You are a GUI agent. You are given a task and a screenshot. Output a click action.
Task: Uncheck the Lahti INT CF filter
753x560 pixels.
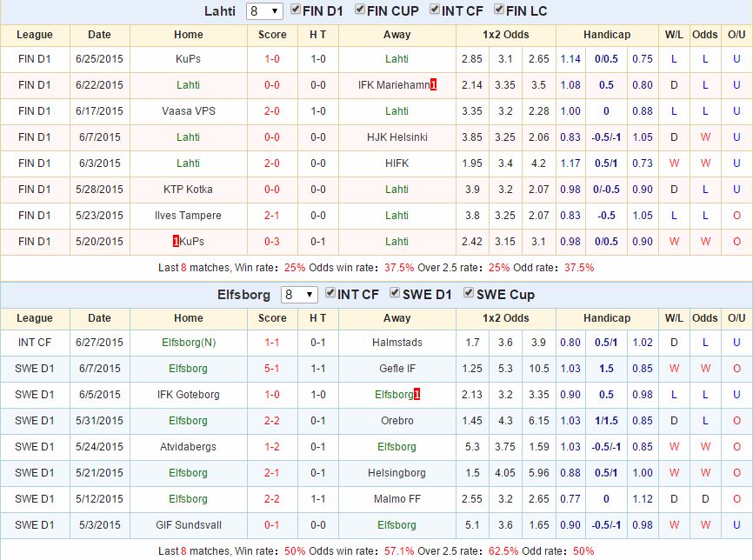(435, 9)
